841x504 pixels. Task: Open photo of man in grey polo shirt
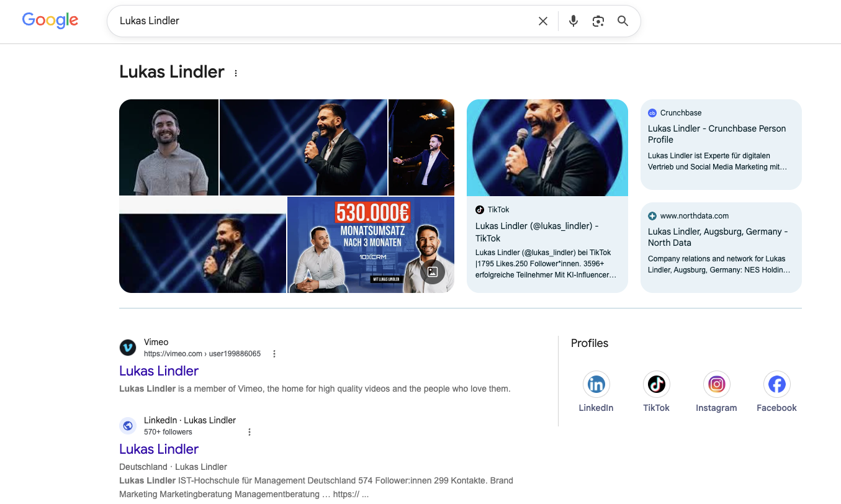point(169,147)
